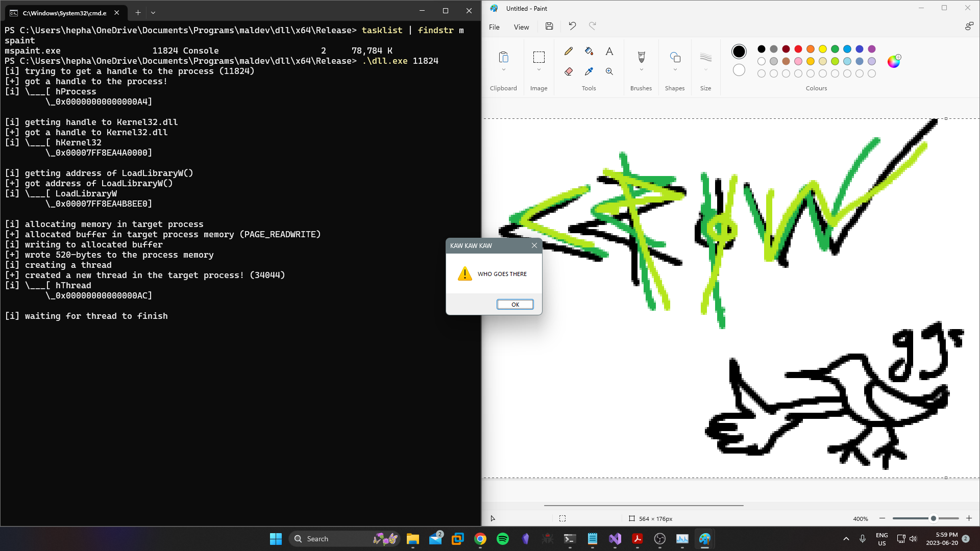Pick the lime colour swatch
This screenshot has height=551, width=980.
point(835,61)
